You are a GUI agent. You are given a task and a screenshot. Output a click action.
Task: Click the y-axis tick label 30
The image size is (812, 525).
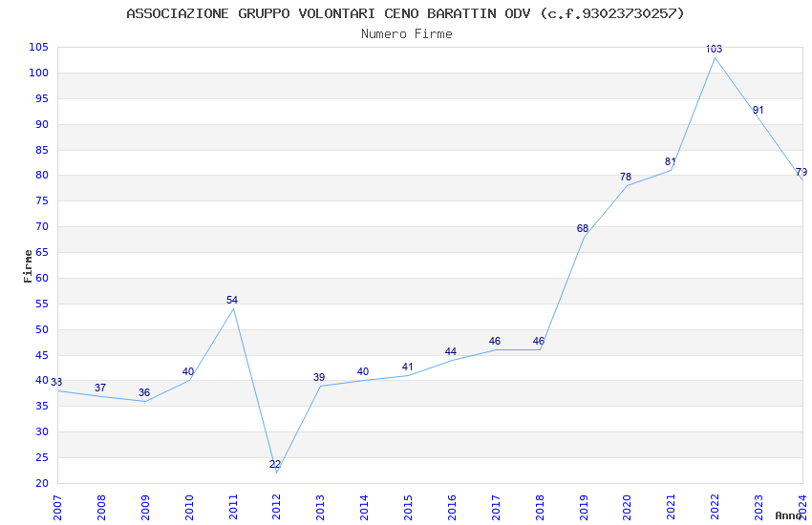(42, 431)
